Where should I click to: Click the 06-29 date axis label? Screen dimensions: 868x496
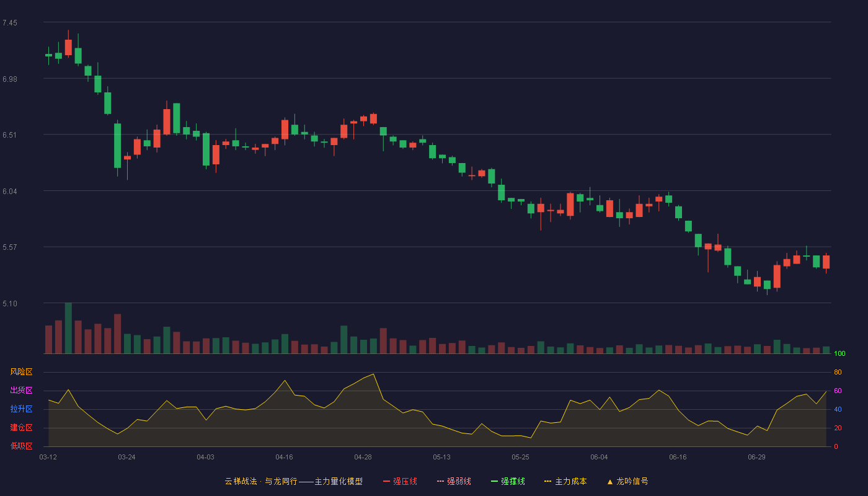click(x=756, y=457)
